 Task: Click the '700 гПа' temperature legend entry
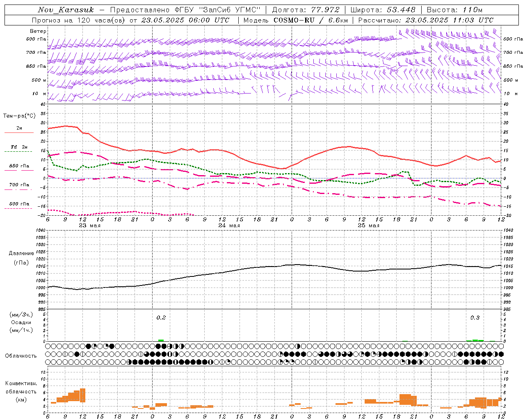19,185
